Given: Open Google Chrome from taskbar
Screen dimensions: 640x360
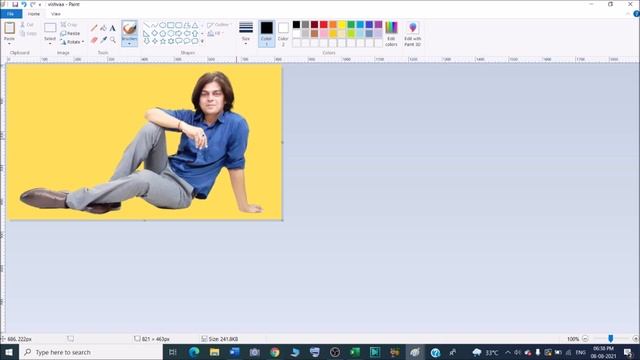Looking at the screenshot, I should click(x=275, y=352).
